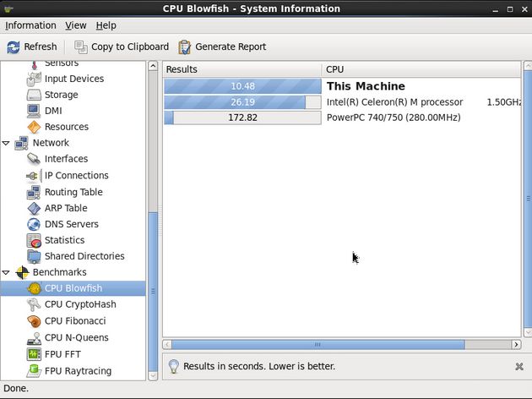Click the Refresh toolbar icon
This screenshot has height=399, width=532.
point(14,46)
